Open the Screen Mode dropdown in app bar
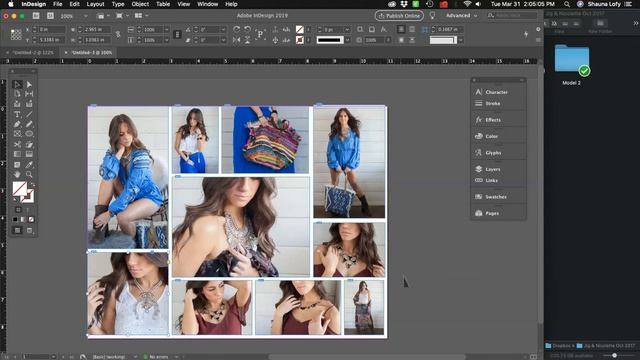The width and height of the screenshot is (640, 360). coord(122,16)
